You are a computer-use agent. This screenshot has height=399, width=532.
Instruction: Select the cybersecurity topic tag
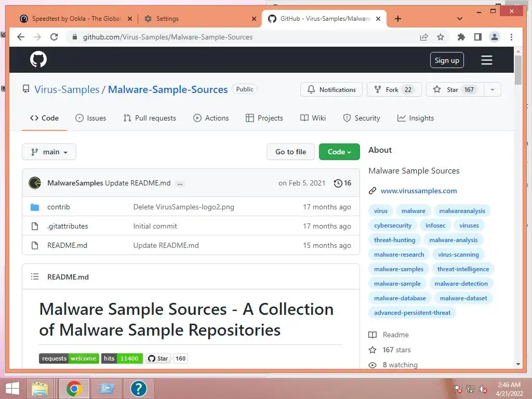coord(393,225)
